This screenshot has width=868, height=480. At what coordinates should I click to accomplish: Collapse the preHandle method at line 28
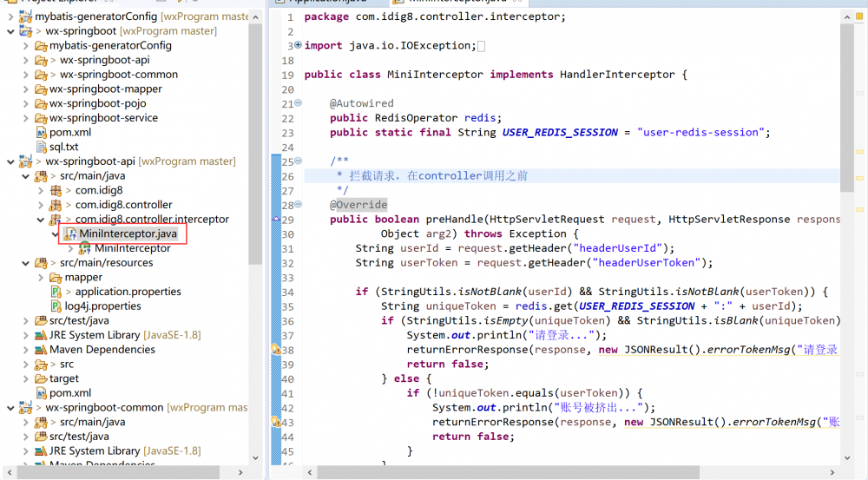(298, 204)
